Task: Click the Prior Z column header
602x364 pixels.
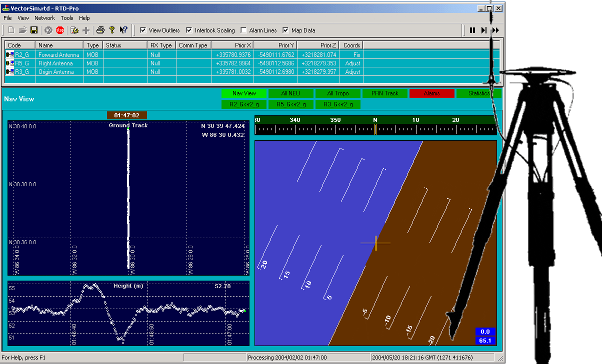Action: pos(318,45)
